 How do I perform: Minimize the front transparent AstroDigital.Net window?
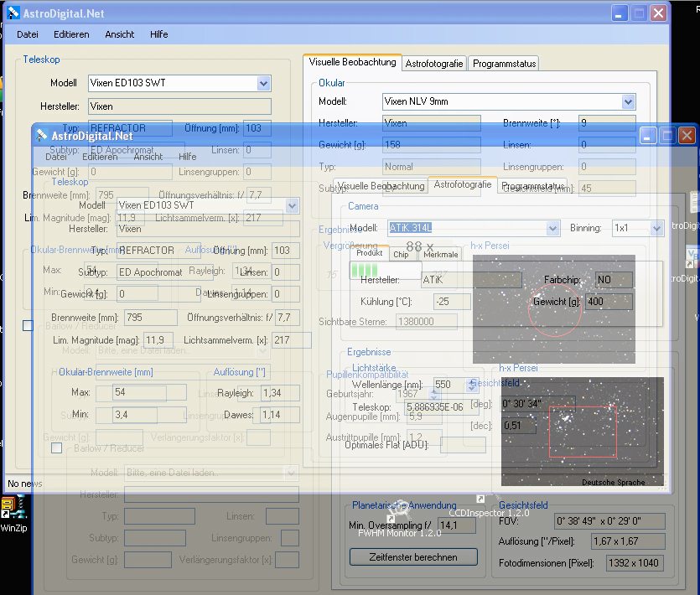[647, 135]
